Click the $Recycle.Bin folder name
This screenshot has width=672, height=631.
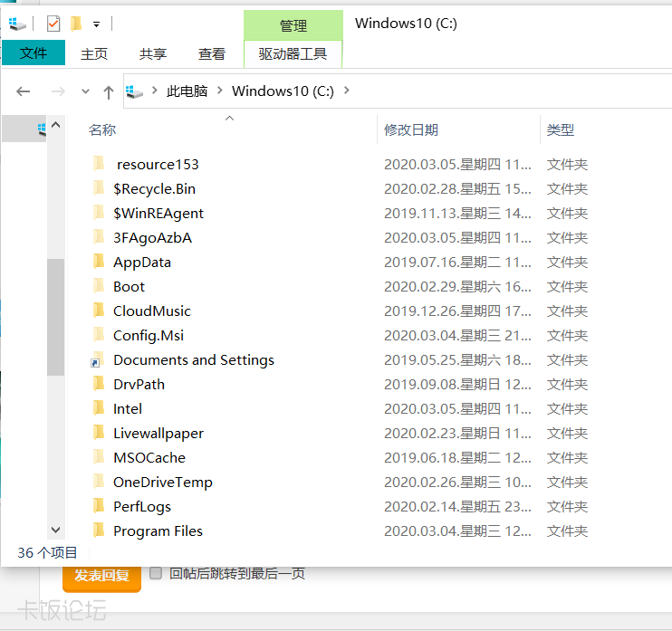coord(154,189)
